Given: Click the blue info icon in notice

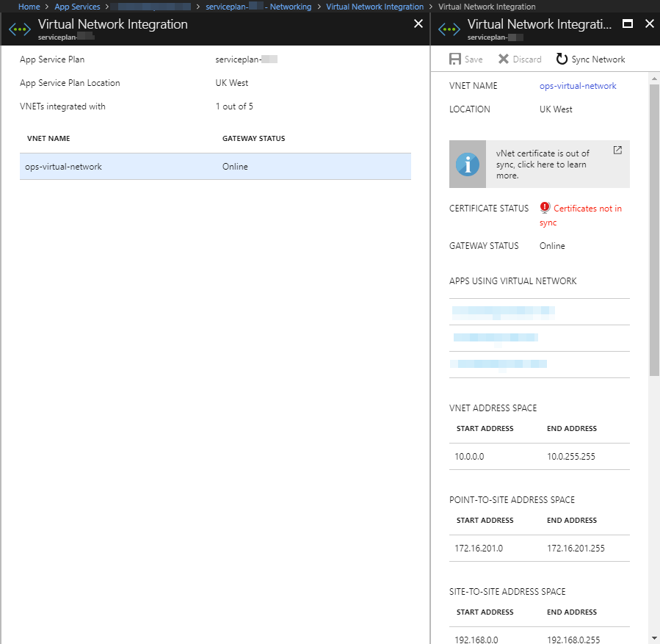Looking at the screenshot, I should click(468, 164).
